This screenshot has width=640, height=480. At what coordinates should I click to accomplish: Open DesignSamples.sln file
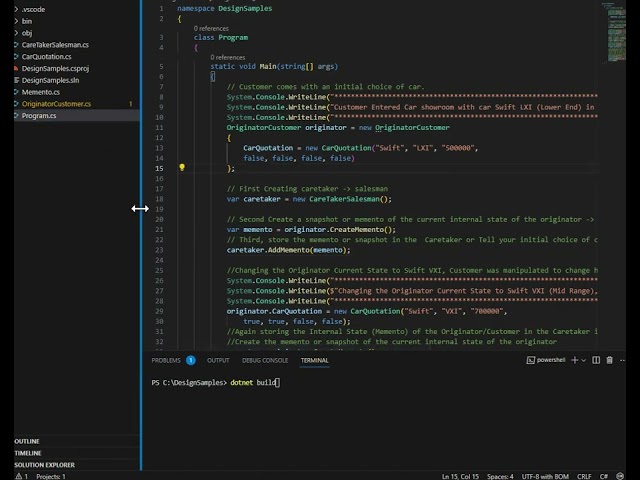coord(76,80)
